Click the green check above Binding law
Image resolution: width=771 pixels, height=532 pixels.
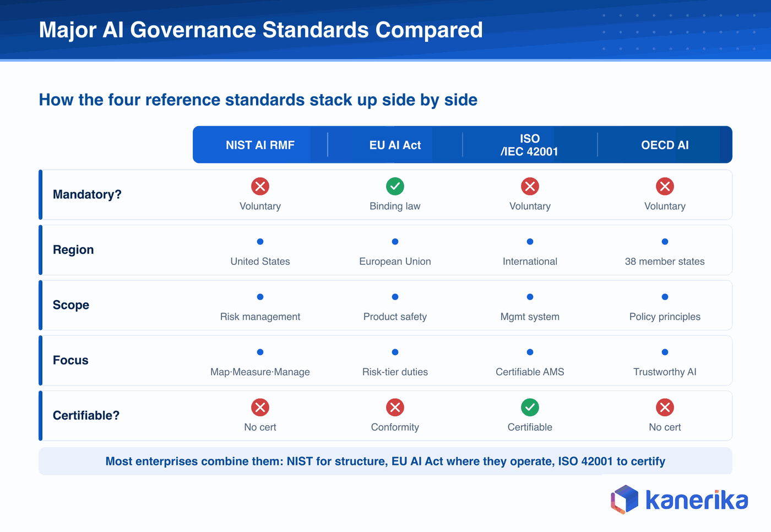coord(395,186)
